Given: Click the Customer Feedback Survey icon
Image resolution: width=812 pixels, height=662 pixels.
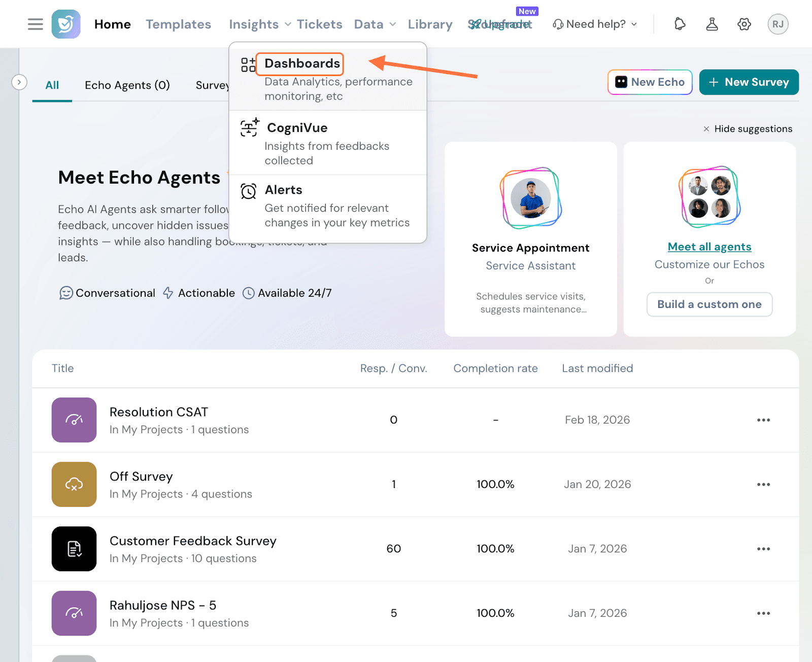Looking at the screenshot, I should [x=74, y=549].
